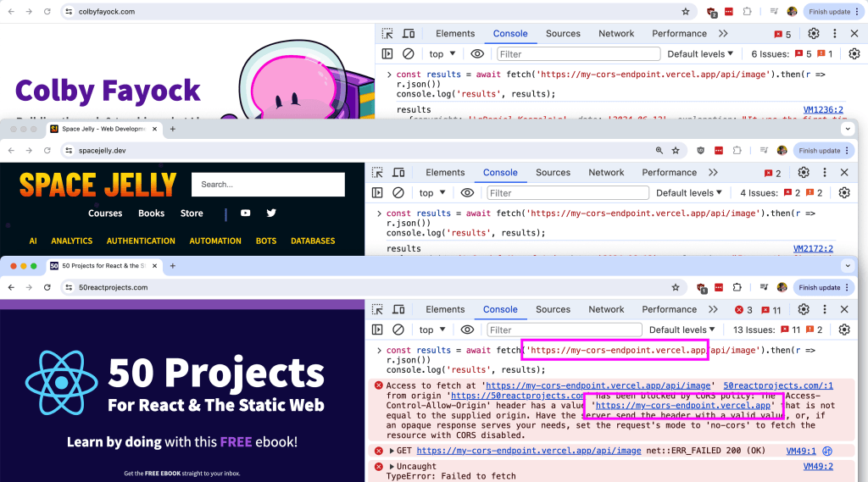Open live expression eye in 50reactprojects console

coord(467,330)
